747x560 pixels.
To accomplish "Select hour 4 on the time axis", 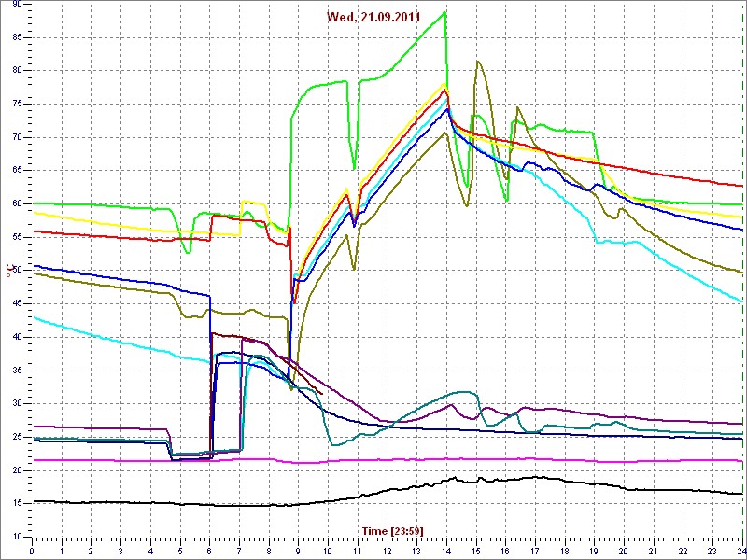I will pos(150,551).
